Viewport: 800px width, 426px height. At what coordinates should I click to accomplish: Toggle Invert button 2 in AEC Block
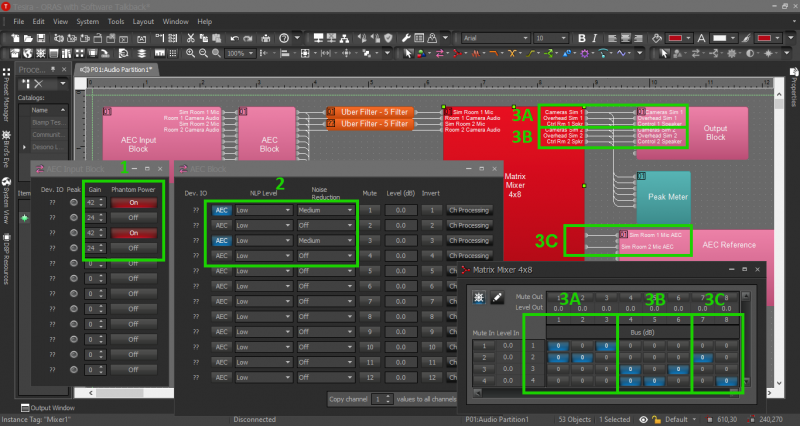(432, 225)
